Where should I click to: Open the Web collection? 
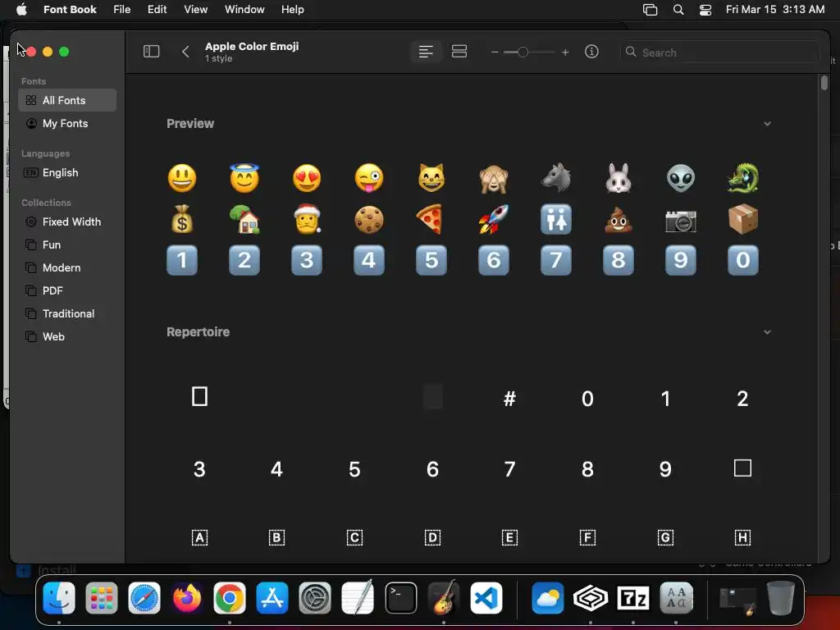coord(67,337)
